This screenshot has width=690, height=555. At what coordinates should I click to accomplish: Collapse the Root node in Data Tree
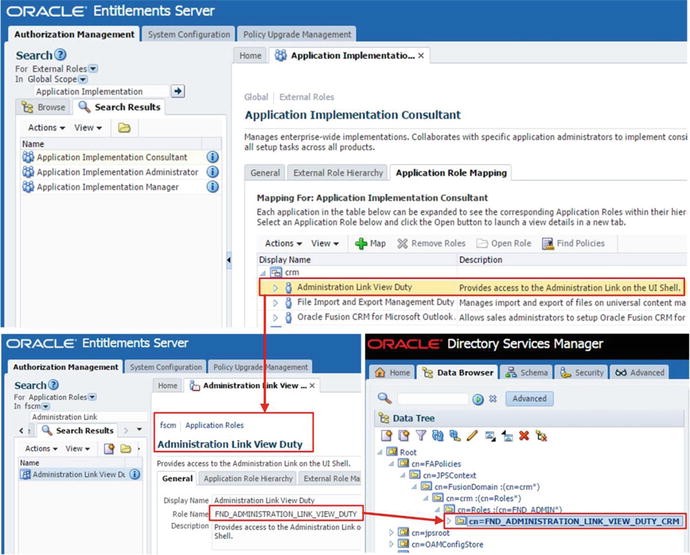[380, 452]
